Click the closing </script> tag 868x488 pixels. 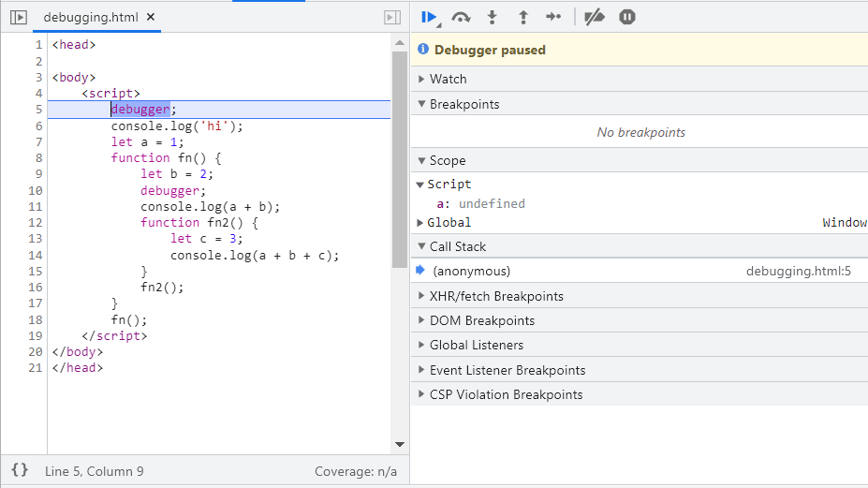[x=114, y=336]
